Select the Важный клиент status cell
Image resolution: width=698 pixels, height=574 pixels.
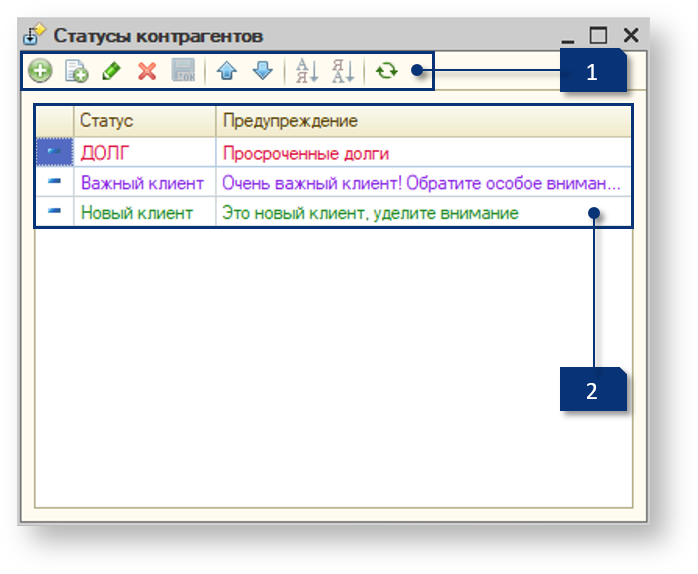(x=145, y=183)
